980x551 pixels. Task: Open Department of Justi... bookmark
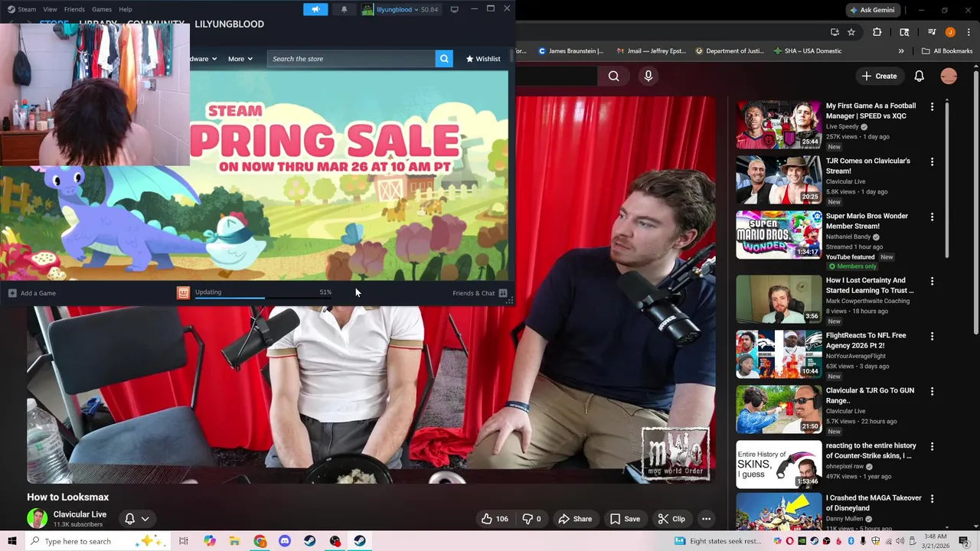coord(730,51)
